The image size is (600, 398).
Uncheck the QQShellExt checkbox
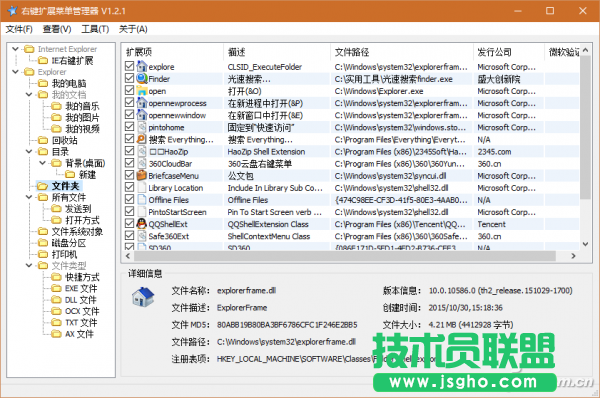(x=129, y=223)
